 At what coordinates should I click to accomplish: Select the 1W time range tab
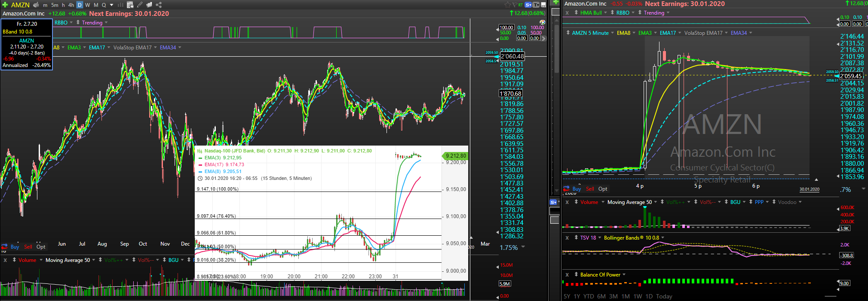pyautogui.click(x=638, y=296)
